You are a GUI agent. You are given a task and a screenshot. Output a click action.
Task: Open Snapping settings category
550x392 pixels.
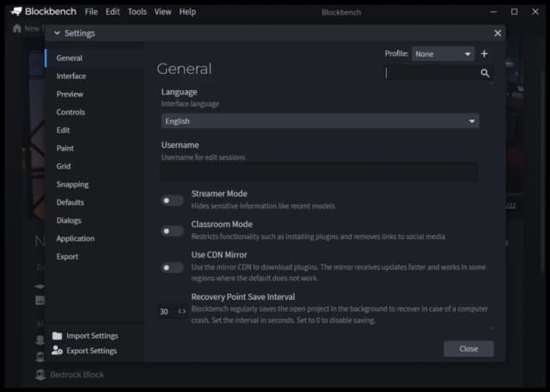[x=95, y=184]
